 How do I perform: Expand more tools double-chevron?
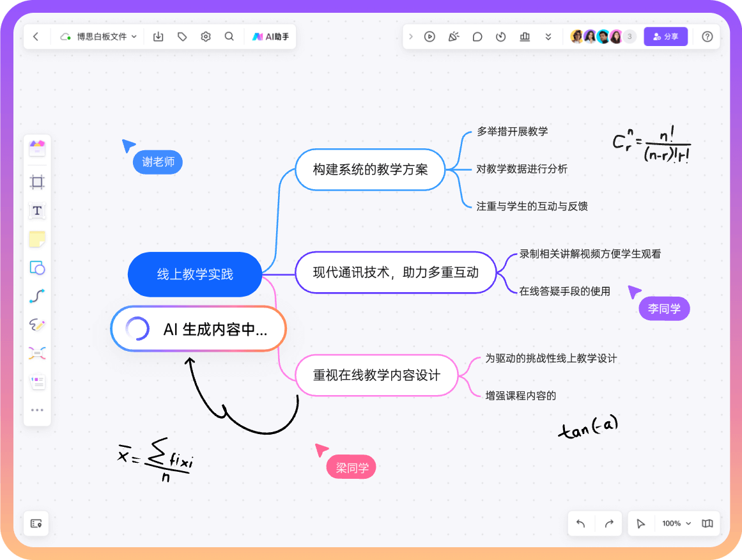pos(548,36)
